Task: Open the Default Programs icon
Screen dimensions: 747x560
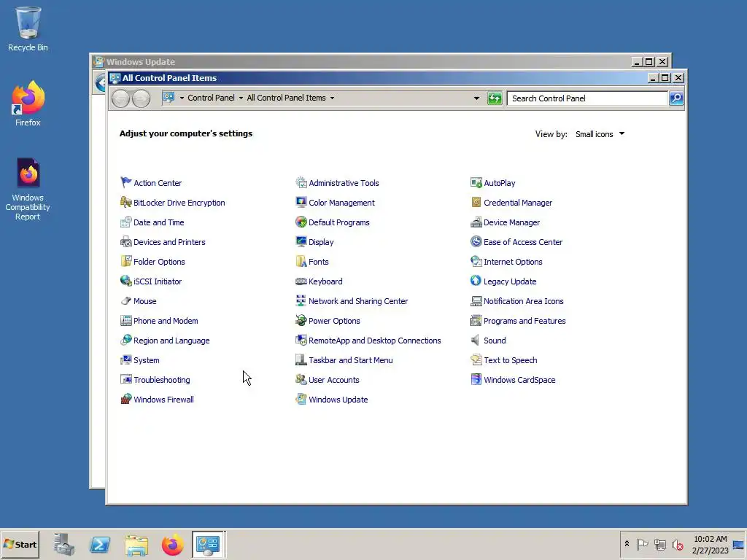Action: coord(301,222)
